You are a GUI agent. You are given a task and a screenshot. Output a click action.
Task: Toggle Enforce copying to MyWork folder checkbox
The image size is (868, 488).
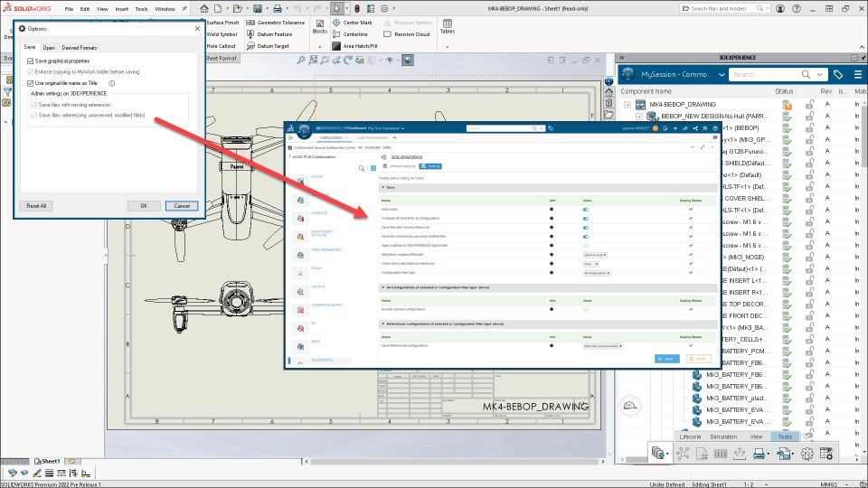pyautogui.click(x=31, y=72)
